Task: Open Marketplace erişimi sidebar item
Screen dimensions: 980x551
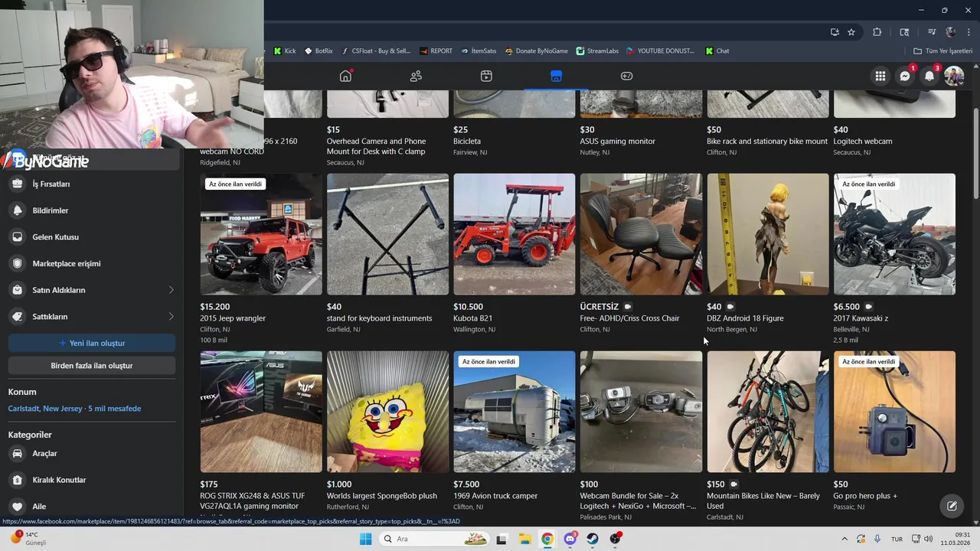Action: tap(92, 263)
